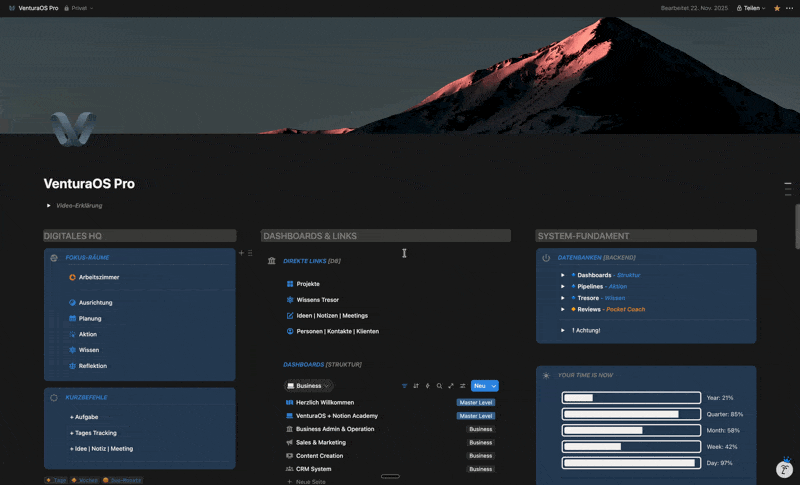Click the Year progress bar
800x485 pixels.
631,397
